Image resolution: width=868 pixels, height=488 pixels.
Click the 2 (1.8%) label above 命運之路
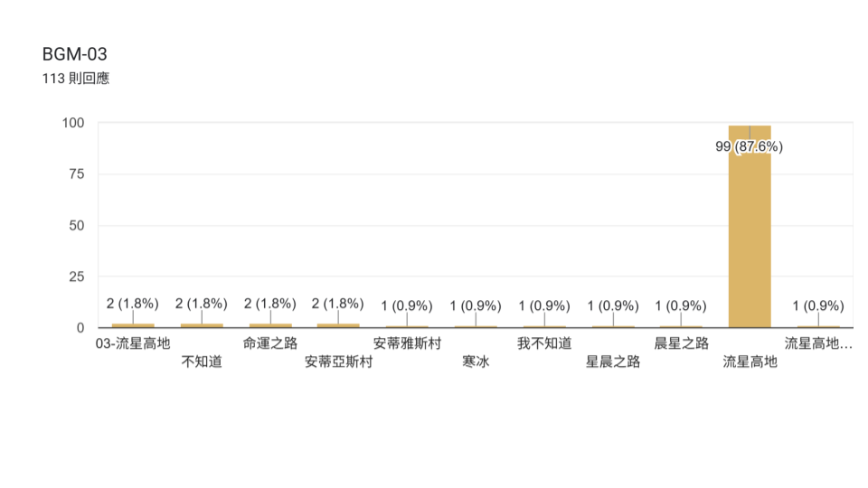(270, 304)
